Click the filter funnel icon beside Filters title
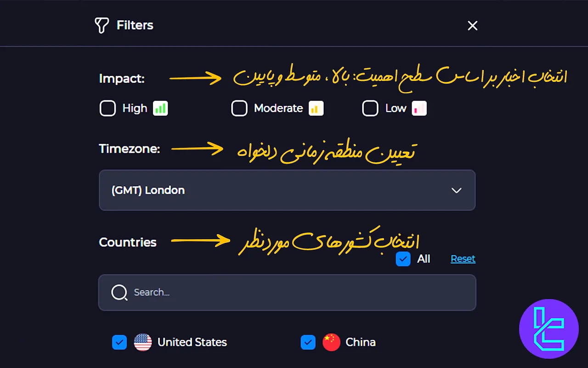588x368 pixels. (x=102, y=26)
